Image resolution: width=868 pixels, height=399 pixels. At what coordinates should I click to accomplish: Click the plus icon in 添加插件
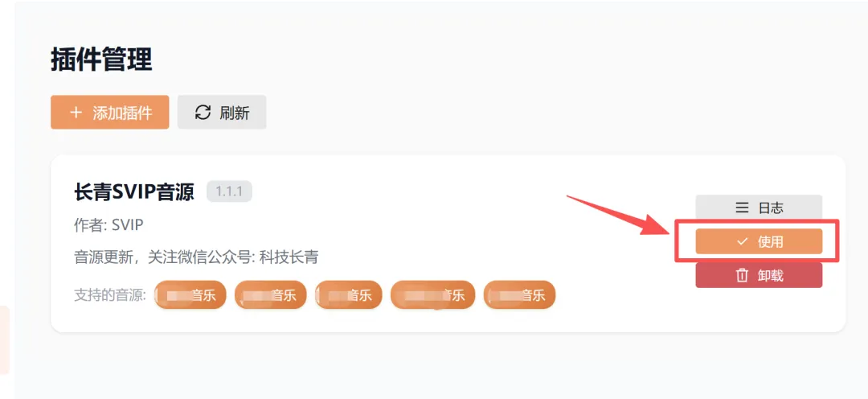(76, 113)
